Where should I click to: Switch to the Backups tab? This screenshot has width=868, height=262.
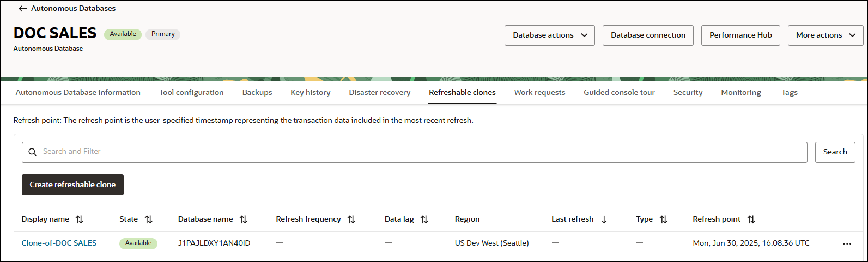tap(257, 93)
